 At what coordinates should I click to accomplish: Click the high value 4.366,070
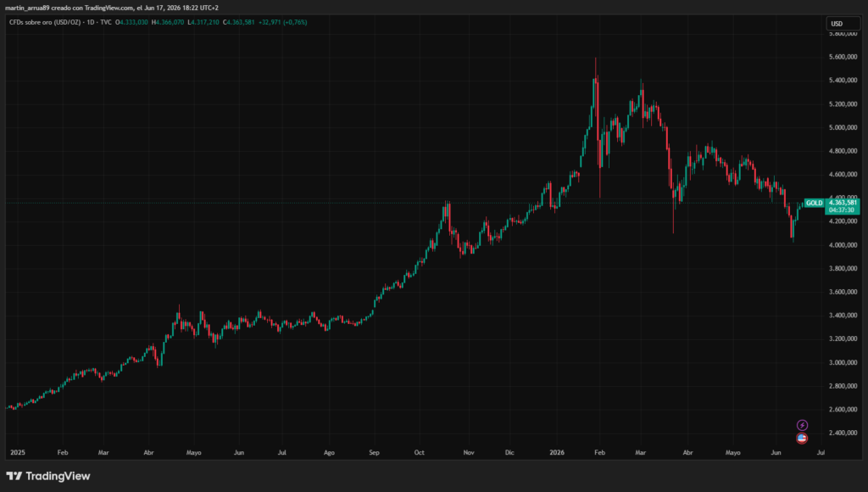pyautogui.click(x=170, y=22)
